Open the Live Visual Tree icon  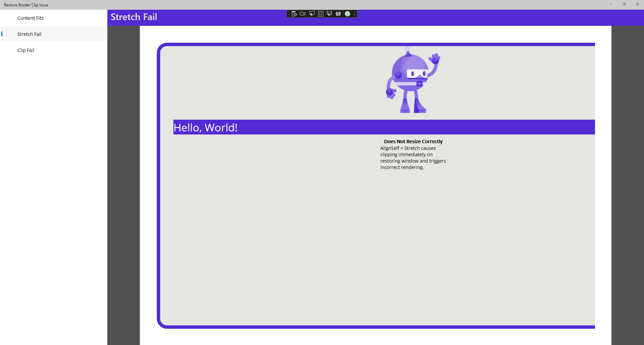click(x=294, y=14)
